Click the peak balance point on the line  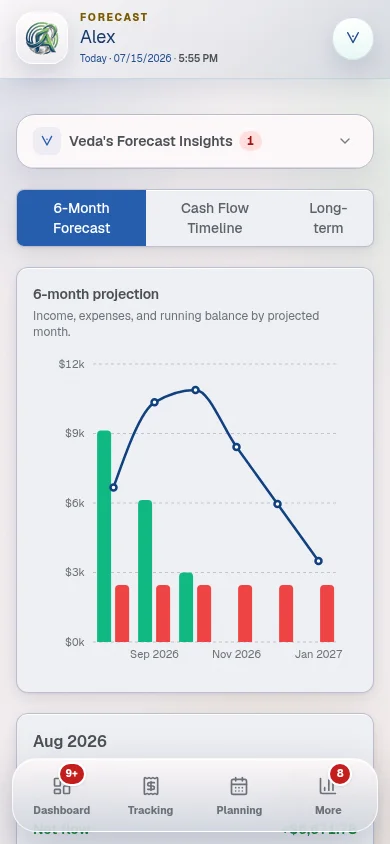(196, 390)
